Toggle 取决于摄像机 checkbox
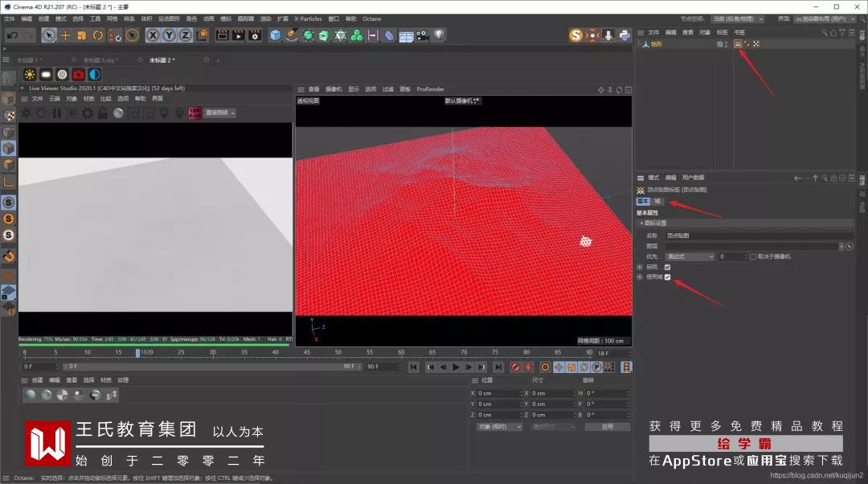 point(753,256)
